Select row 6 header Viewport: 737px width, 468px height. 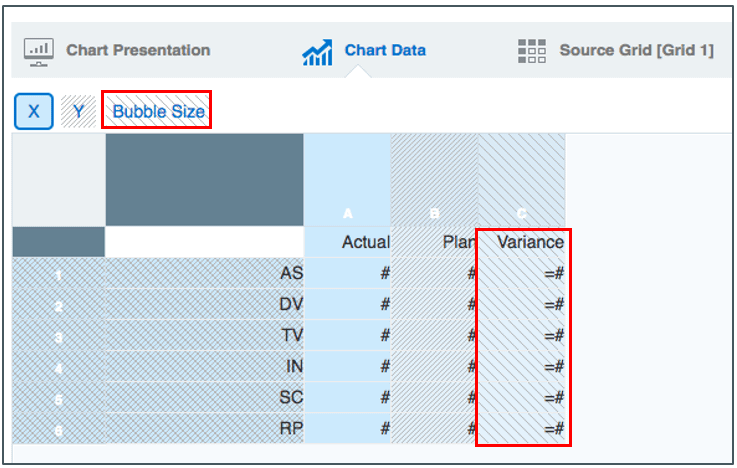(x=58, y=428)
